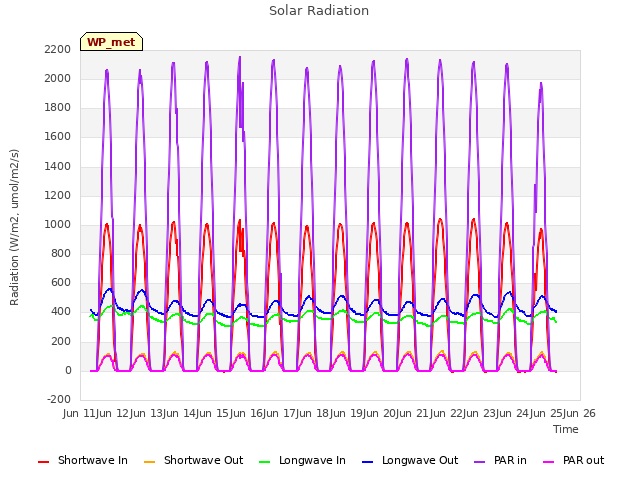This screenshot has height=480, width=640.
Task: Click the 1400 y-axis tick label
Action: pos(58,167)
